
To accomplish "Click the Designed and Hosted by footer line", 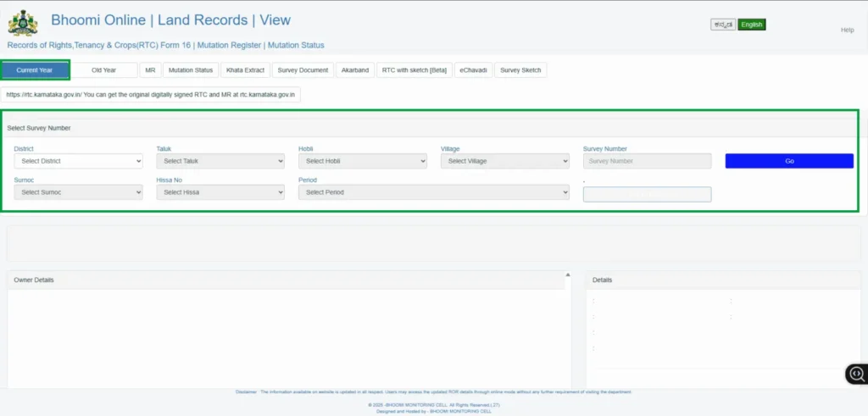I will coord(433,411).
